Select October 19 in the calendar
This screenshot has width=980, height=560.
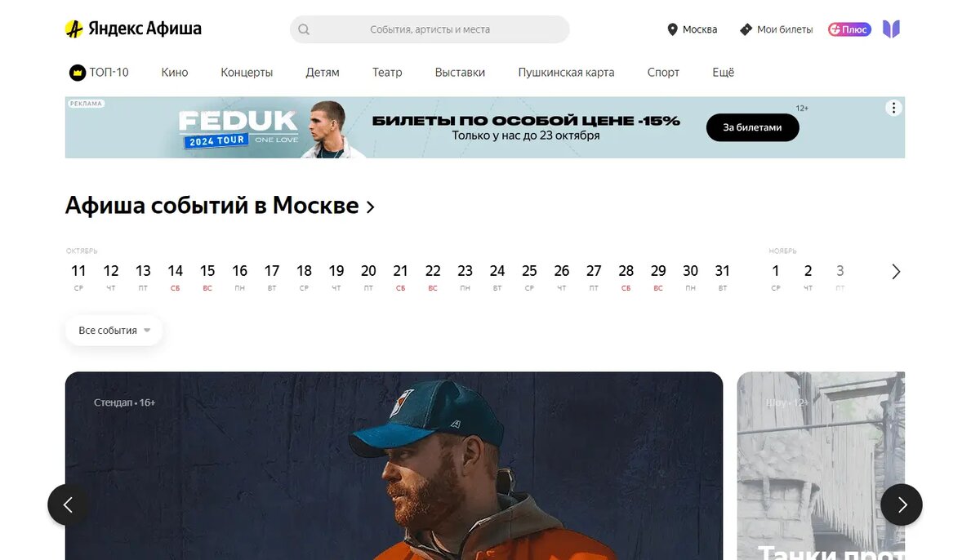pos(336,277)
